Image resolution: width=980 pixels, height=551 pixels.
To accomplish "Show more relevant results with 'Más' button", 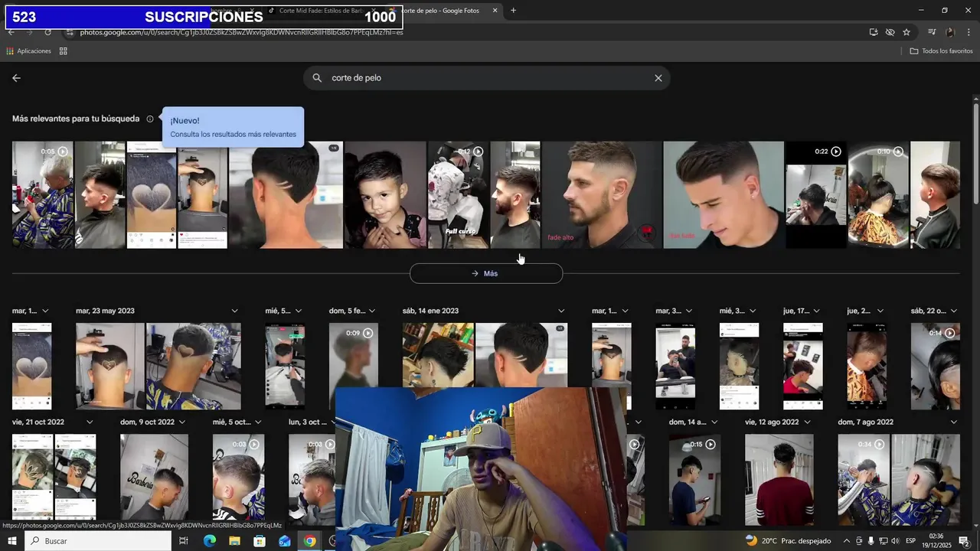I will tap(486, 273).
